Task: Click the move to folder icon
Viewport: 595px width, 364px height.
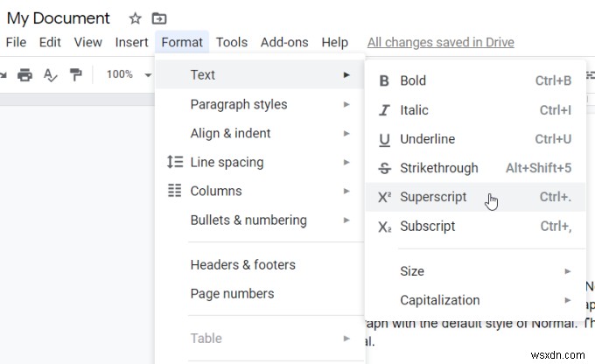Action: coord(158,18)
